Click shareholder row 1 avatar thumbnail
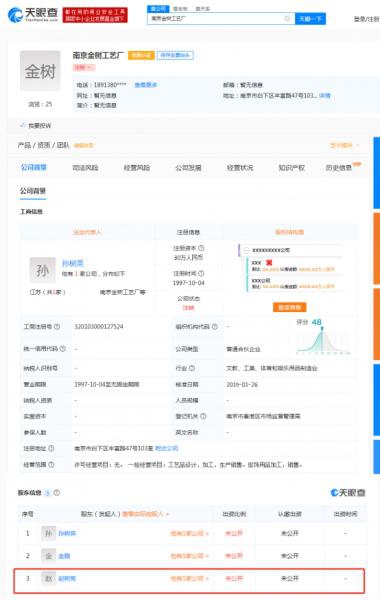The image size is (380, 600). (48, 533)
